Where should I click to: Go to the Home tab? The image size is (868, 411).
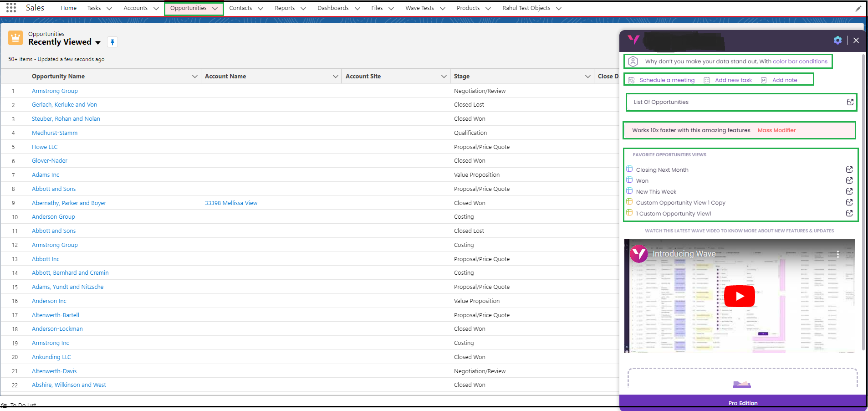coord(69,8)
